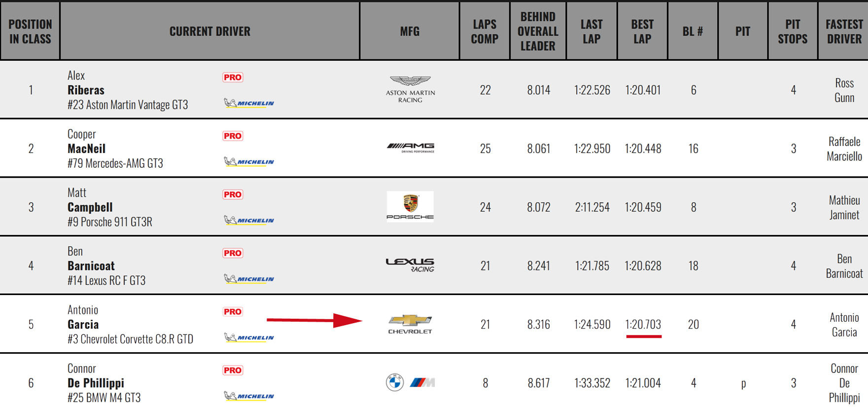
Task: Click the Behind Overall Leader header
Action: click(x=538, y=31)
